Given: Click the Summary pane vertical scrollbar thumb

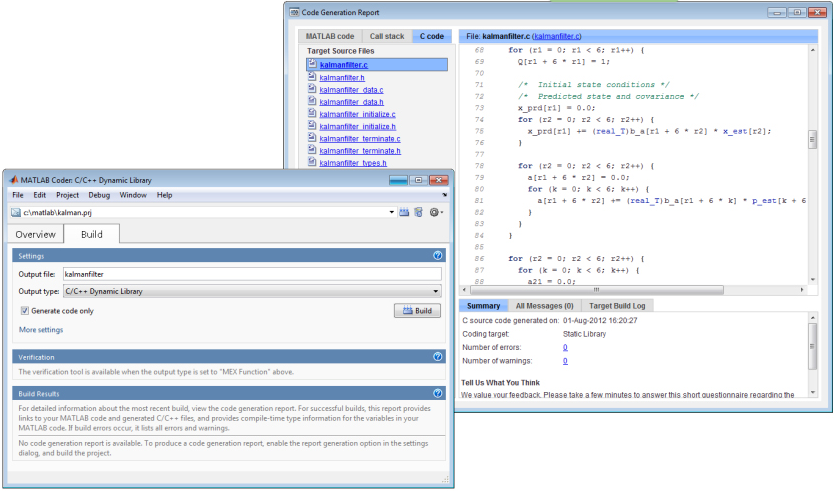Looking at the screenshot, I should [x=812, y=346].
